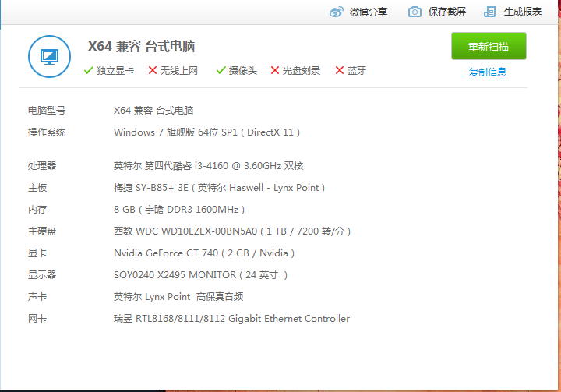
Task: Click the WDC WD10EZEX-00BN5A0 hard disk value
Action: click(x=232, y=231)
